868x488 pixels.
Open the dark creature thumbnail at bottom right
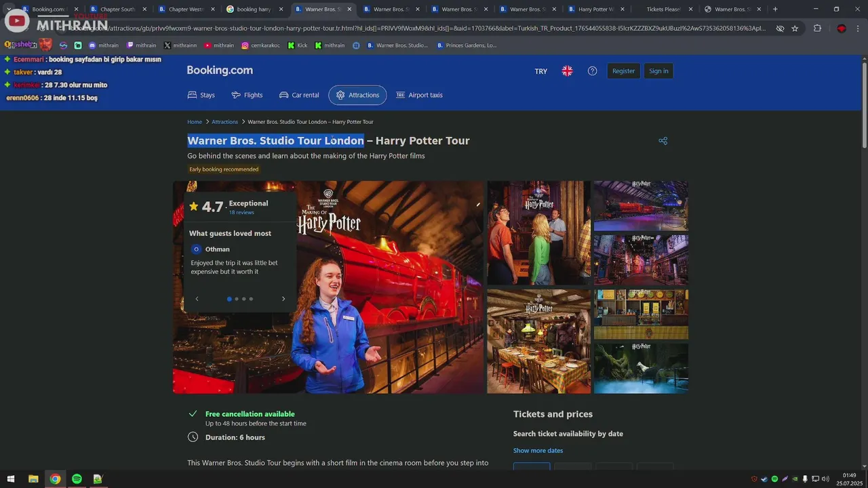pos(641,369)
